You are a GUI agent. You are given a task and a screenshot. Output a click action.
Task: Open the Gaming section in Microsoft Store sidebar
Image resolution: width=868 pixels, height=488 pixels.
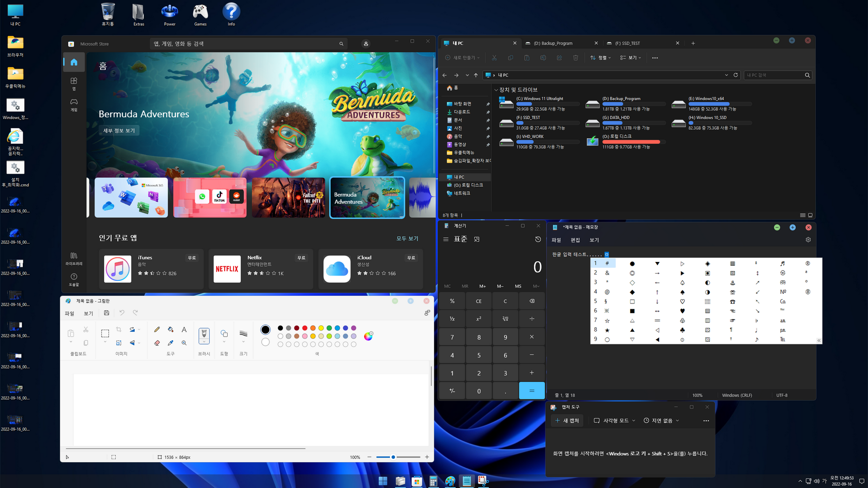click(x=74, y=105)
